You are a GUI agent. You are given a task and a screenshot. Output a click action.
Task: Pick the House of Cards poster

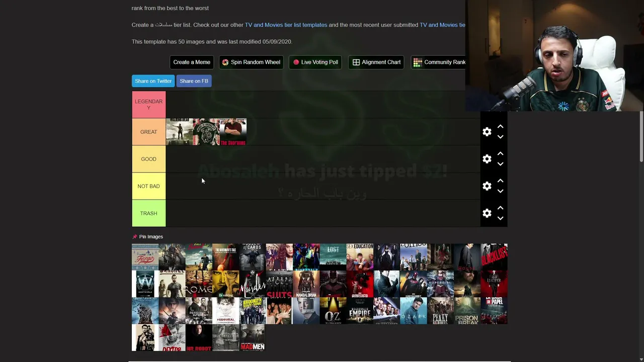click(x=253, y=257)
